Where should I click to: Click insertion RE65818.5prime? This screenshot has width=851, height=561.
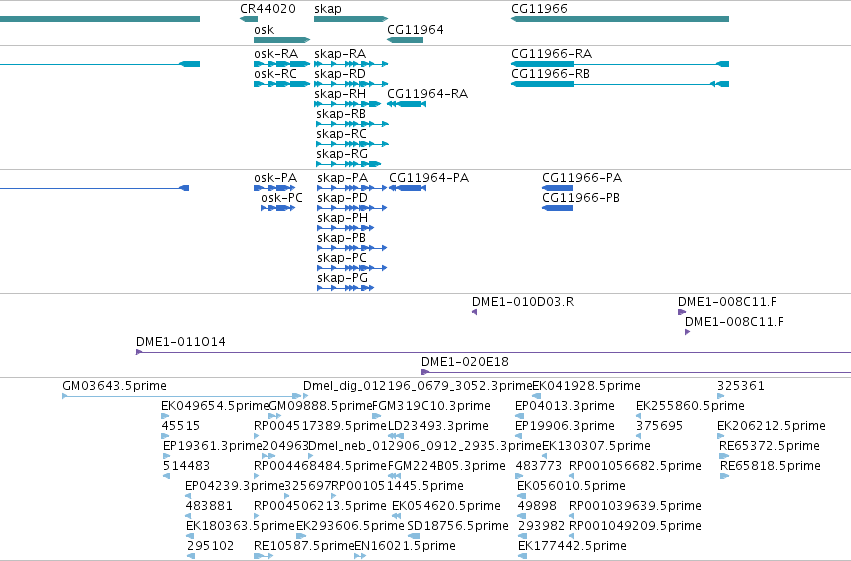(x=725, y=476)
